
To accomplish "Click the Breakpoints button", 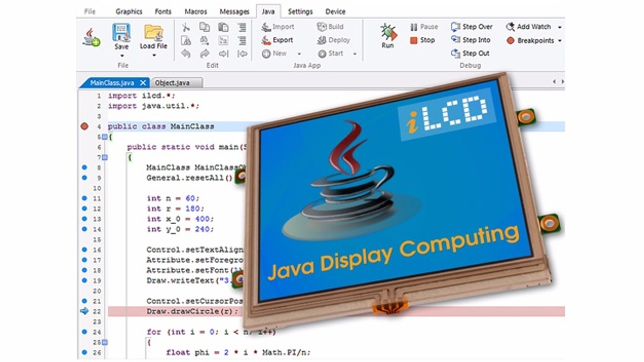I will pos(530,41).
